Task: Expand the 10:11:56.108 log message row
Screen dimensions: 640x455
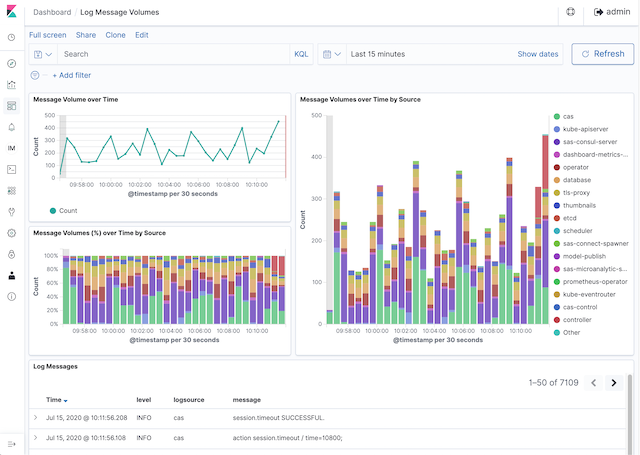Action: pos(36,437)
